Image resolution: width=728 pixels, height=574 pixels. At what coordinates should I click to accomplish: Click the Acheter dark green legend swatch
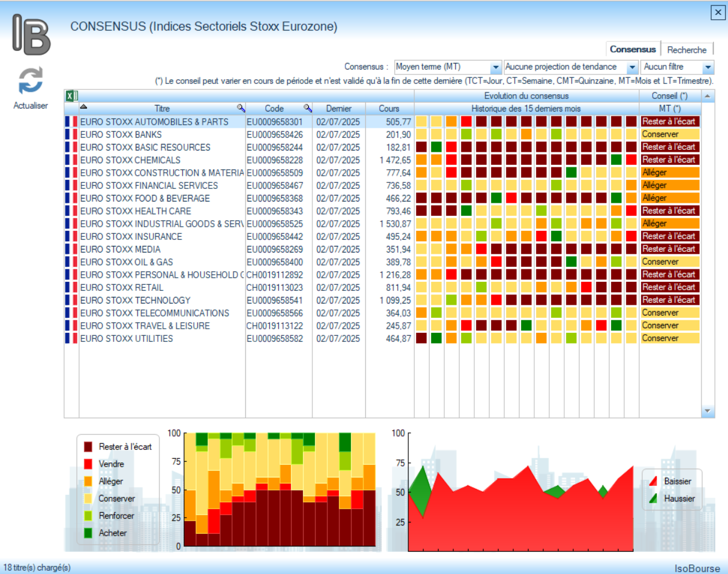(88, 533)
